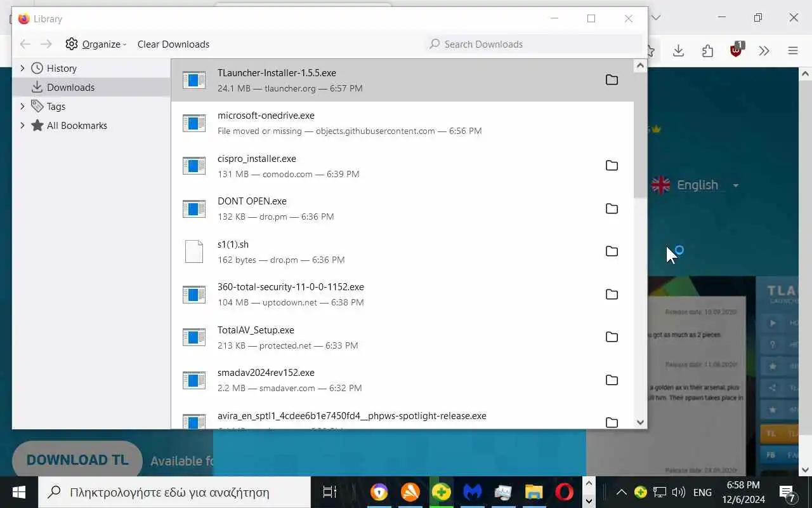Select the smadav2024rev152.exe download entry
812x508 pixels.
click(403, 380)
